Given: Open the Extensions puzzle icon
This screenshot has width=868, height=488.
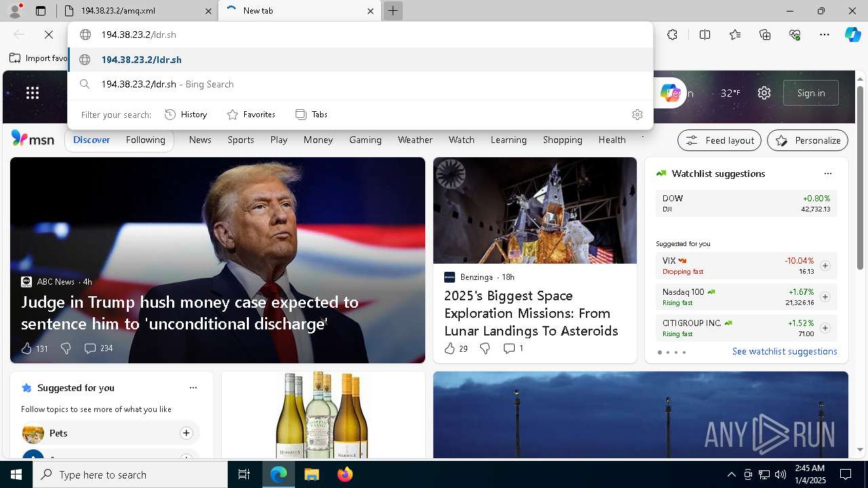Looking at the screenshot, I should [x=672, y=35].
